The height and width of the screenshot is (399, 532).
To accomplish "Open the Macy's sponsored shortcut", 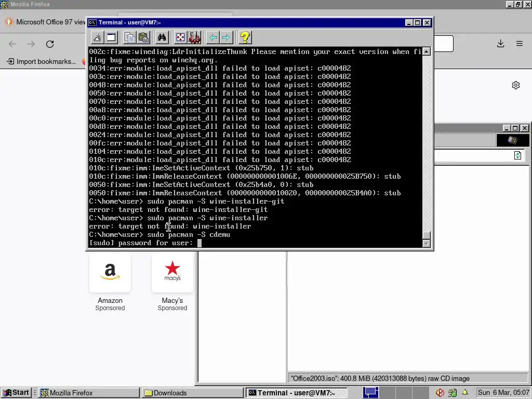I will coord(172,272).
